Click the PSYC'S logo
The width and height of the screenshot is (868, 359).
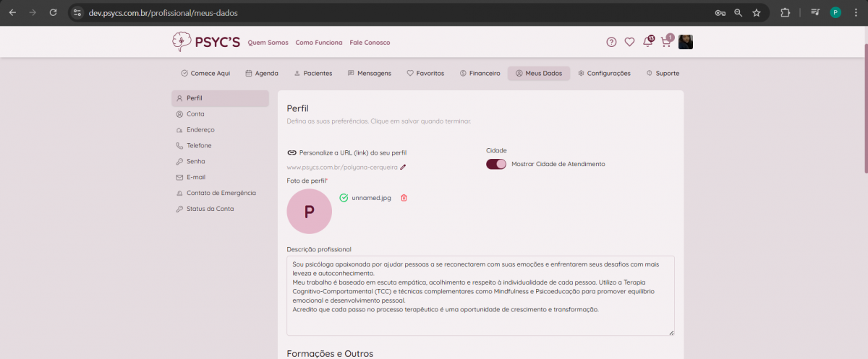coord(205,42)
